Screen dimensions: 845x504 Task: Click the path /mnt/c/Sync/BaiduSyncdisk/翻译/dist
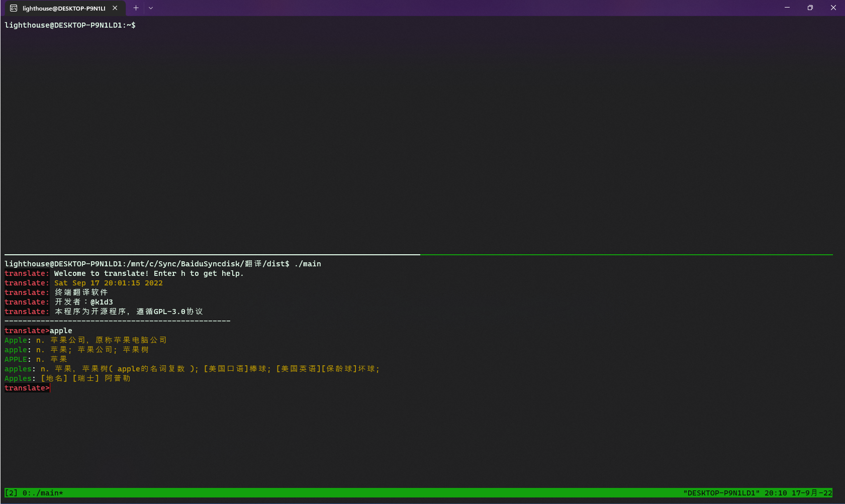point(201,263)
